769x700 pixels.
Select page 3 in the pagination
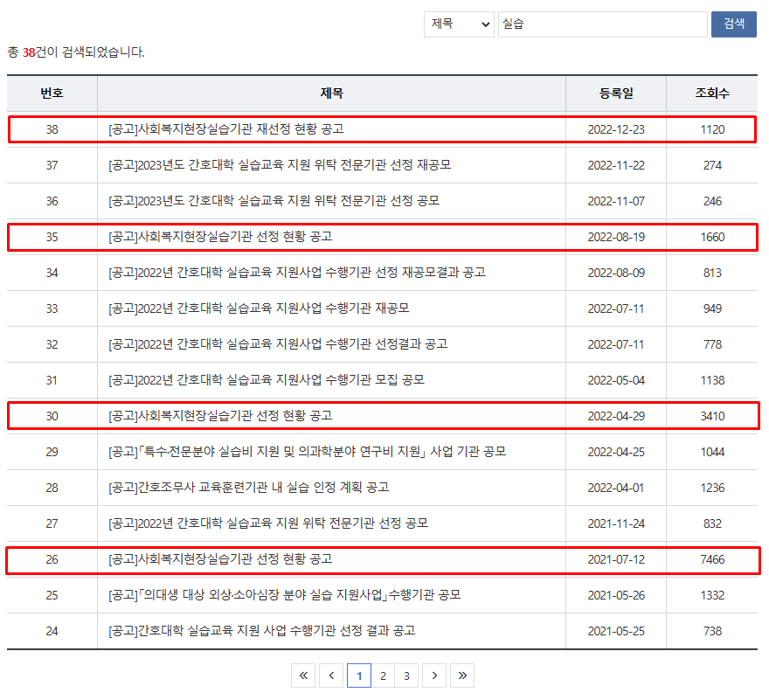click(406, 676)
